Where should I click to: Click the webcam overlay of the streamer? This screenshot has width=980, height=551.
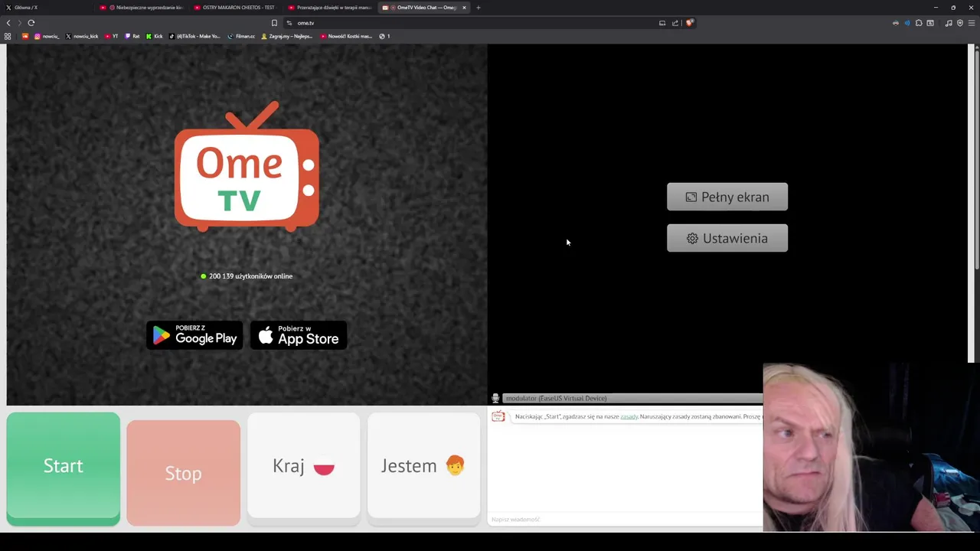tap(871, 447)
